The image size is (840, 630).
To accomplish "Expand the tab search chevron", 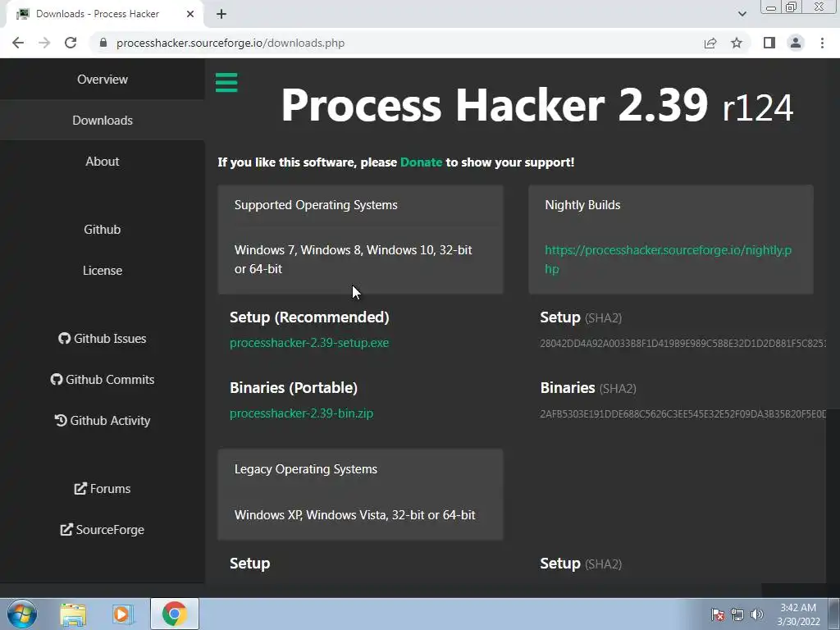I will [742, 14].
